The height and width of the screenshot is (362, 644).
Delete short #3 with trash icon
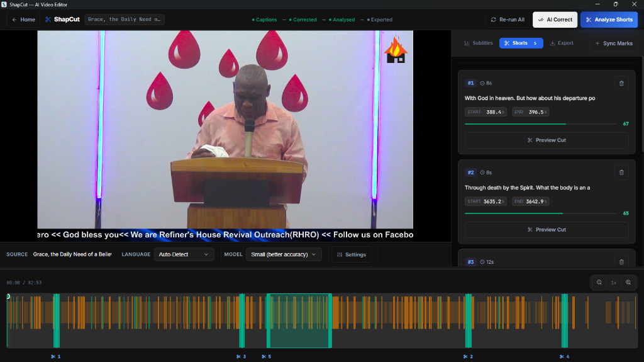coord(621,262)
